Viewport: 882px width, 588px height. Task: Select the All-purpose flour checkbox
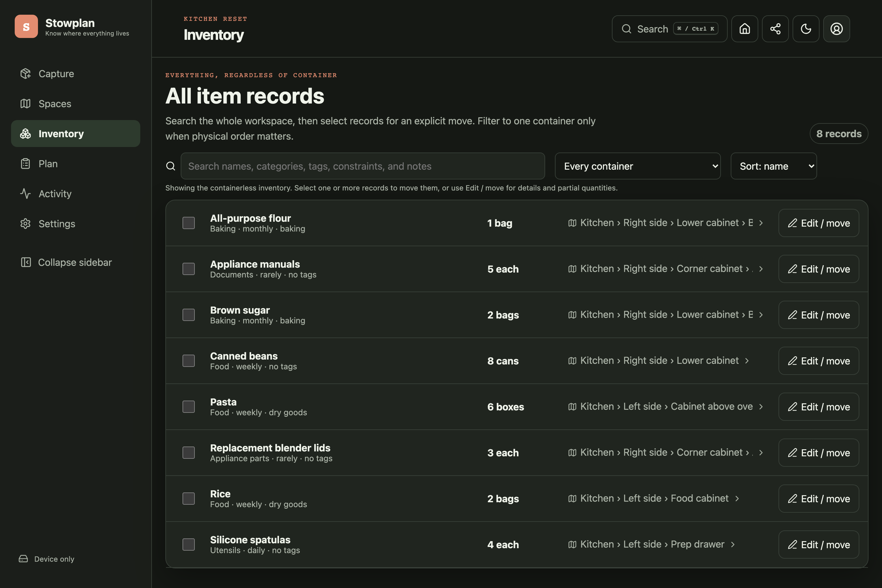(x=189, y=223)
